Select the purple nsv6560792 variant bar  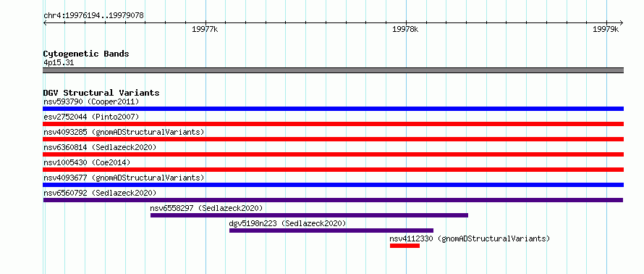tap(333, 200)
